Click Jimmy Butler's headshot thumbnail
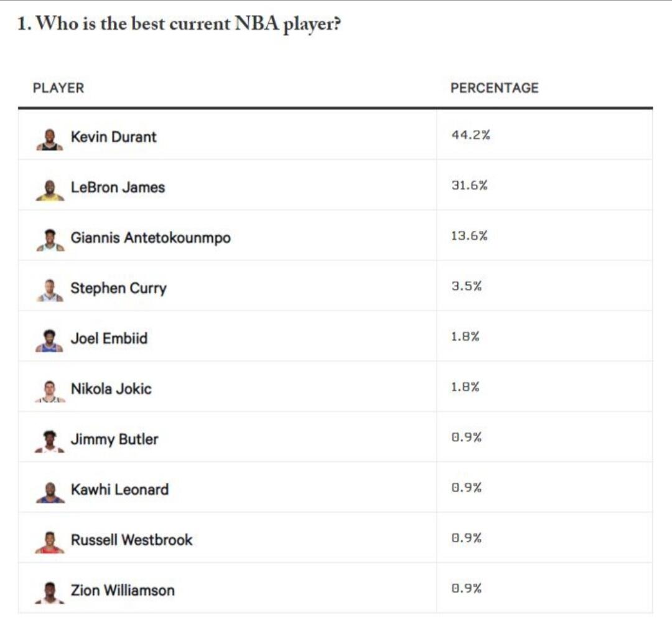Screen dimensions: 672x623 tap(50, 442)
